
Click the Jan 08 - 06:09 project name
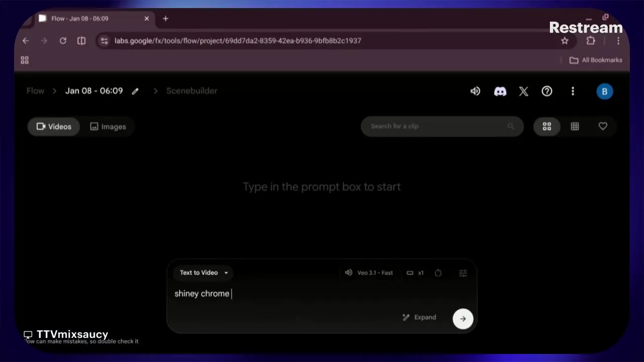pyautogui.click(x=94, y=91)
